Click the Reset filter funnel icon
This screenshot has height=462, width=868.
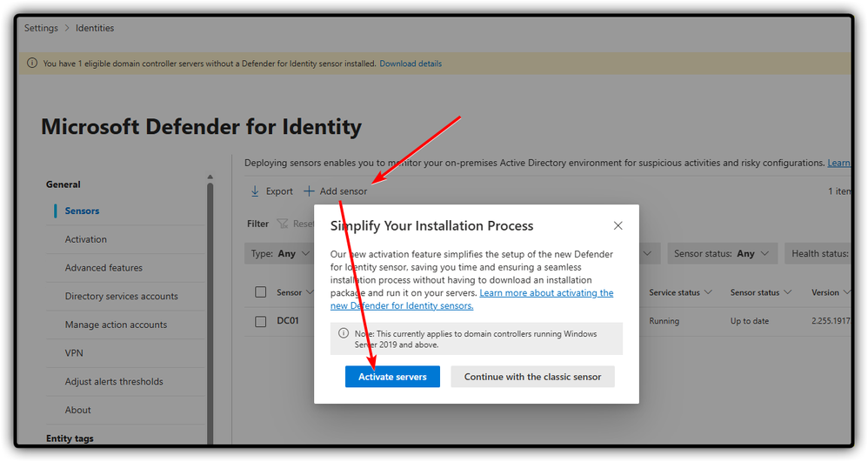[x=283, y=224]
